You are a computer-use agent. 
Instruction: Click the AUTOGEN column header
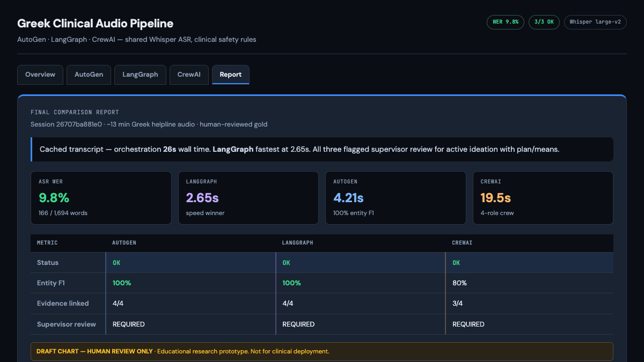coord(125,243)
